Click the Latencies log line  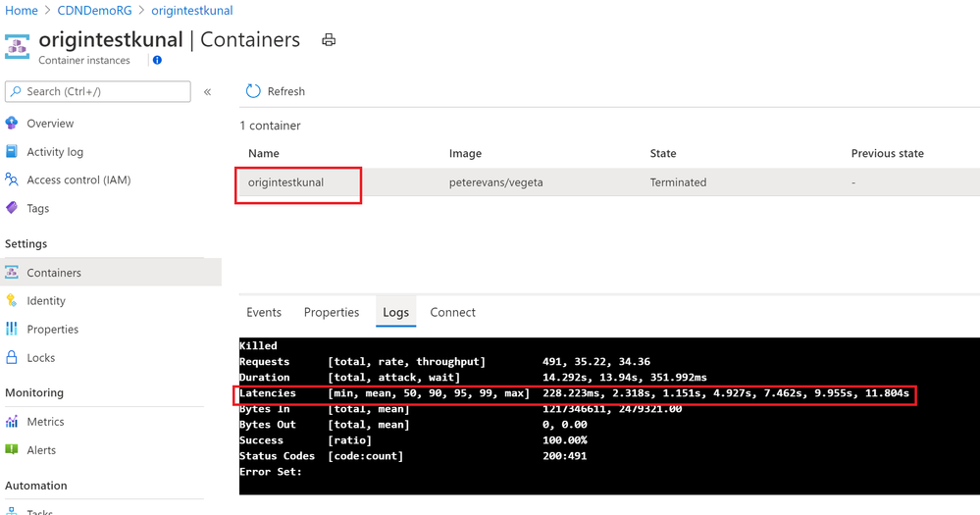pyautogui.click(x=575, y=393)
